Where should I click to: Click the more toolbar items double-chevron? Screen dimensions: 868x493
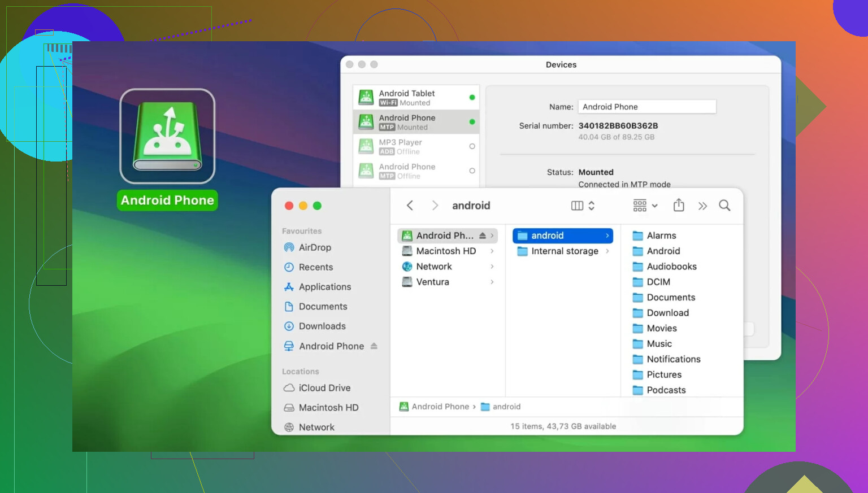pyautogui.click(x=702, y=206)
